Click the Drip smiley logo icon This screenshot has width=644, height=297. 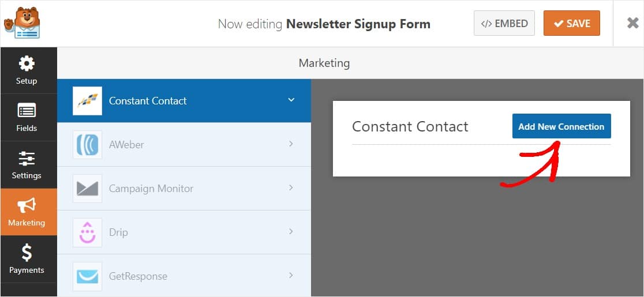[x=87, y=232]
